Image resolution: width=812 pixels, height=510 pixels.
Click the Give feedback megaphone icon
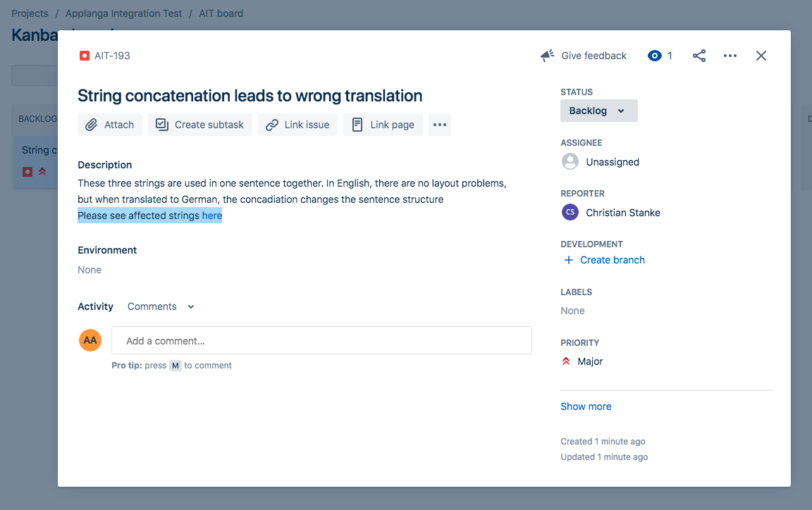(548, 56)
